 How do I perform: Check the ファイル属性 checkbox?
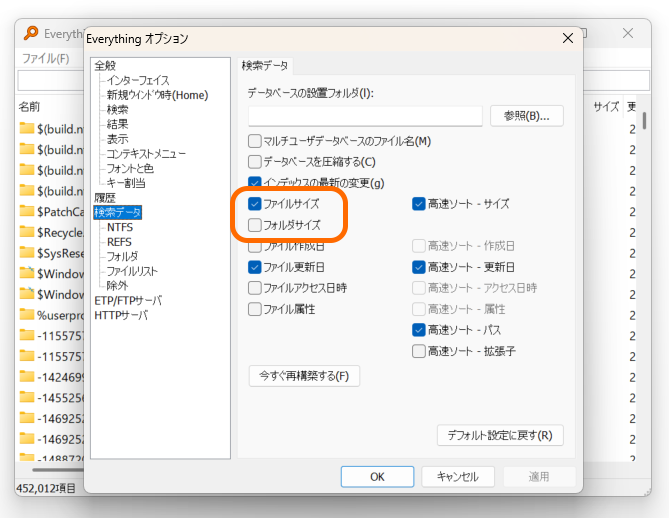point(255,309)
